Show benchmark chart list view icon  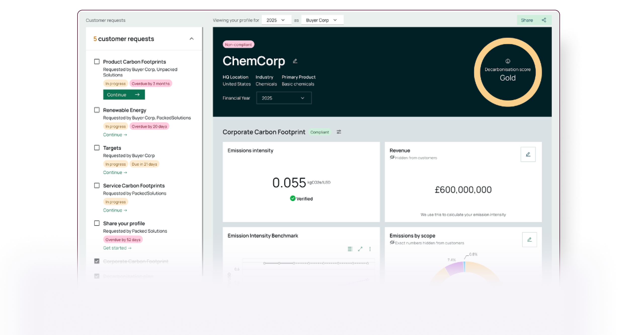[x=350, y=249]
